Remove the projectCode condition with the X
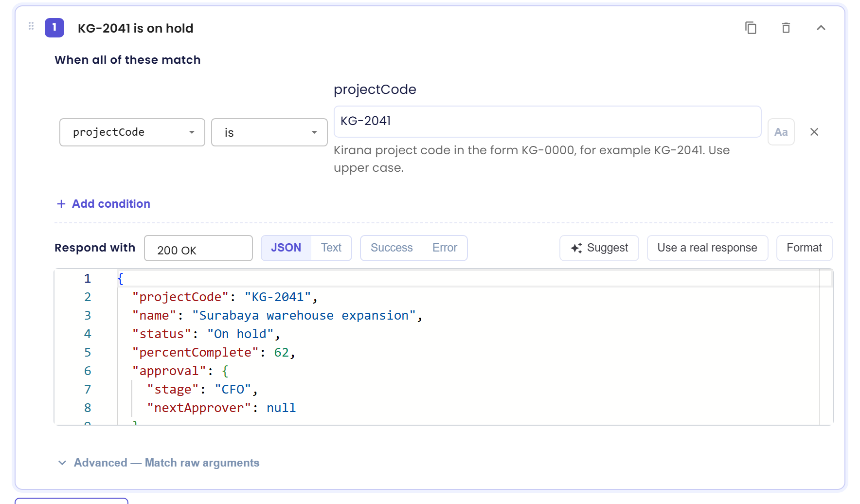Viewport: 860px width, 504px height. pos(814,132)
